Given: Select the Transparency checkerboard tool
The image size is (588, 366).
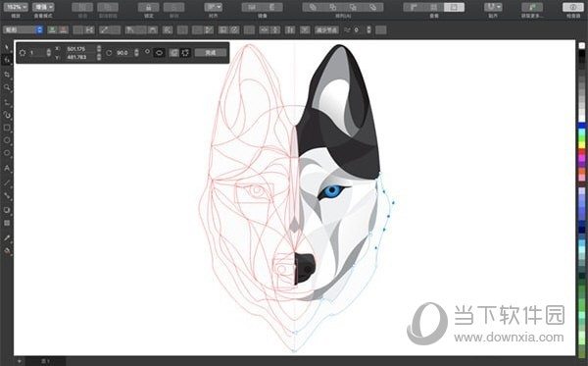Looking at the screenshot, I should [7, 223].
